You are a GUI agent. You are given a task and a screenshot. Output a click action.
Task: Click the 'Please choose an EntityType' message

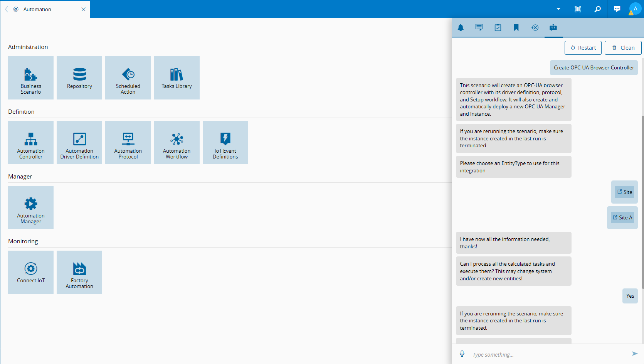click(x=513, y=167)
